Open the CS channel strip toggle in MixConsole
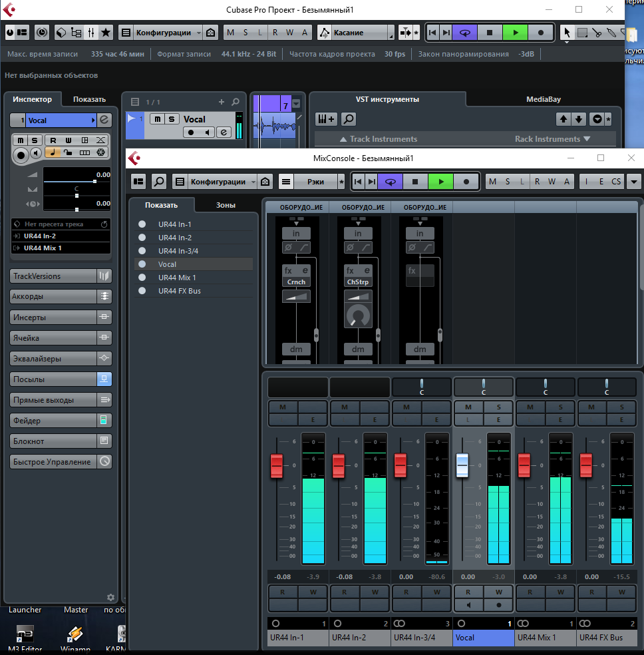Image resolution: width=644 pixels, height=655 pixels. click(x=616, y=182)
